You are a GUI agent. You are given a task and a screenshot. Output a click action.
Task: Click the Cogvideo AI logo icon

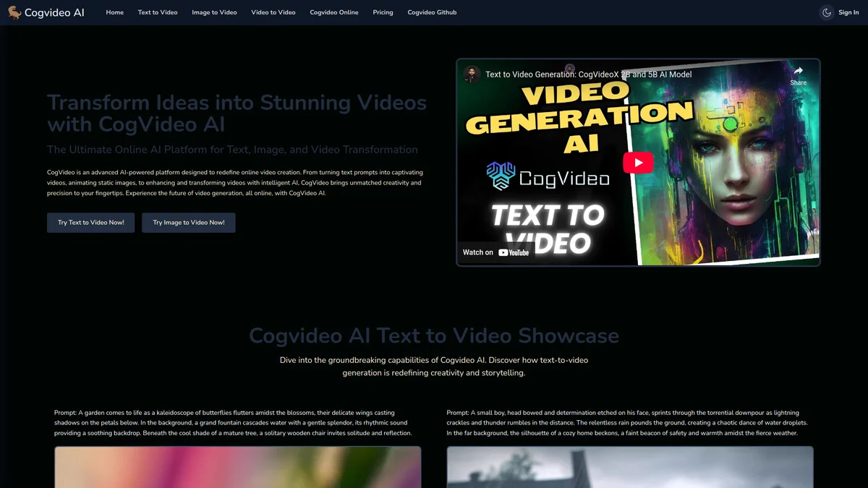pos(14,12)
